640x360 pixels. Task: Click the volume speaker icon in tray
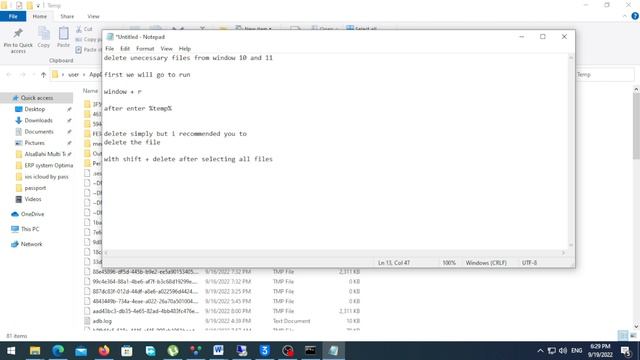pos(563,351)
